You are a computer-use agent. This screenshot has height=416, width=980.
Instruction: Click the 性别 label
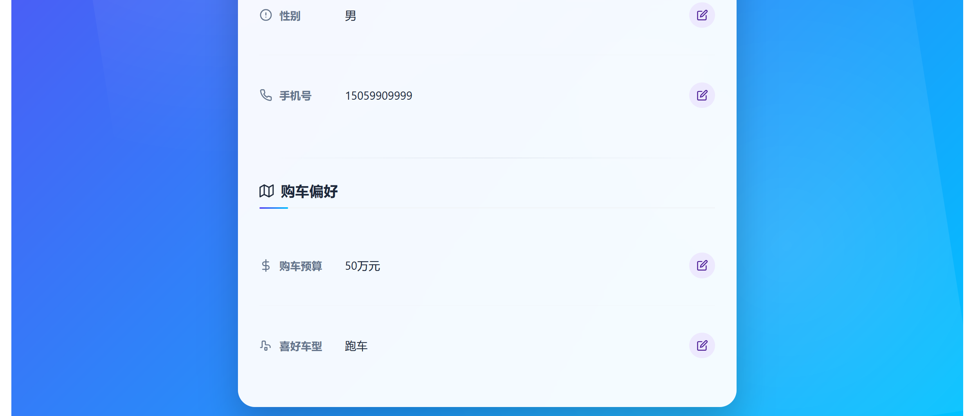pos(290,16)
